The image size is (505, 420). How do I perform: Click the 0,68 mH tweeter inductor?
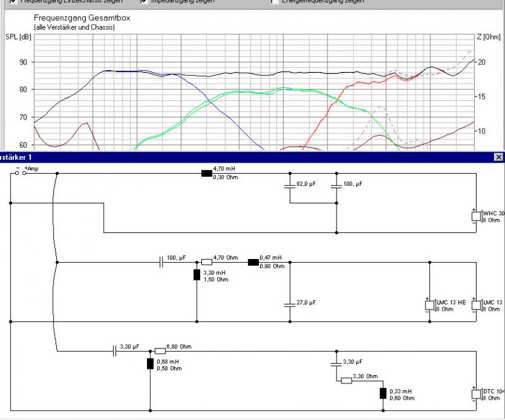(x=150, y=363)
